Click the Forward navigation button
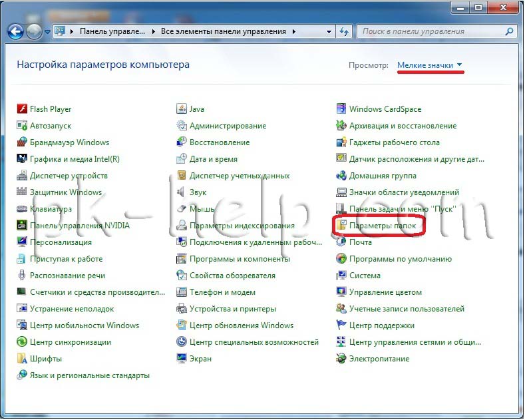Viewport: 525px width, 420px height. (x=34, y=32)
